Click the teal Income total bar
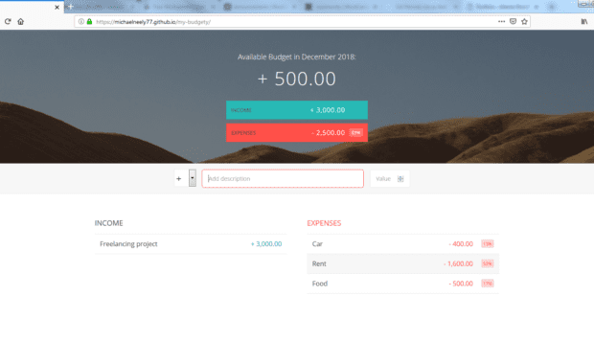Screen dimensions: 594x364 pyautogui.click(x=297, y=110)
